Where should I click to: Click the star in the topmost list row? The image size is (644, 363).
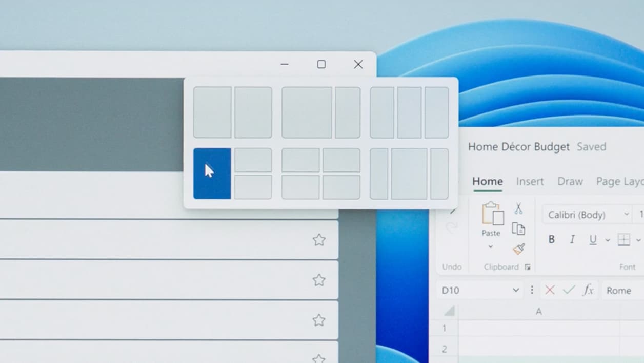[x=319, y=240]
